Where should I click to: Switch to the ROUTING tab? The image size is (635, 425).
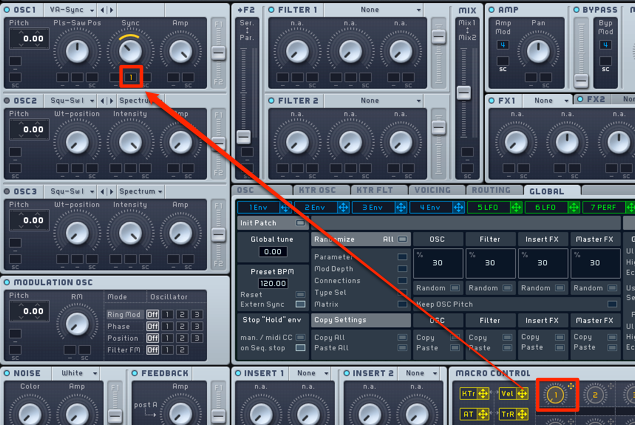tap(494, 190)
